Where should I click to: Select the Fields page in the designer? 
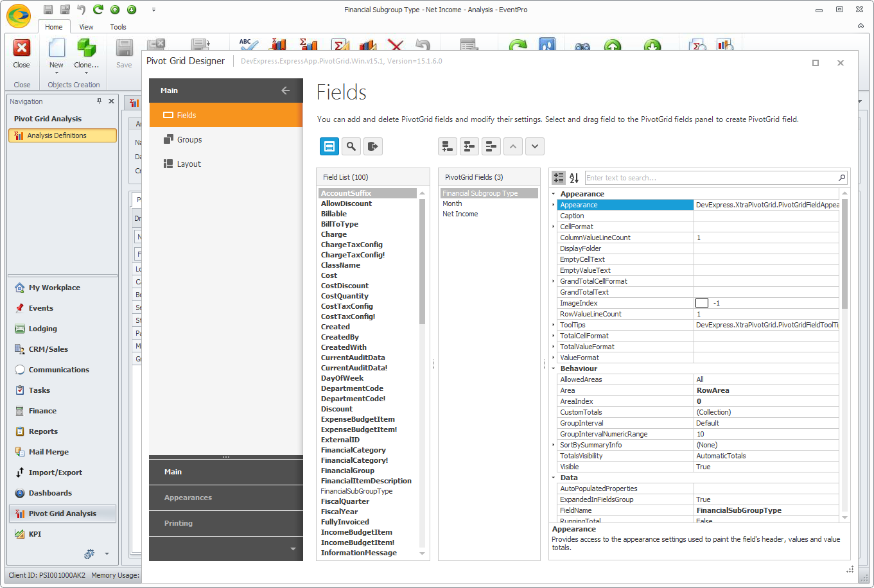click(x=226, y=115)
